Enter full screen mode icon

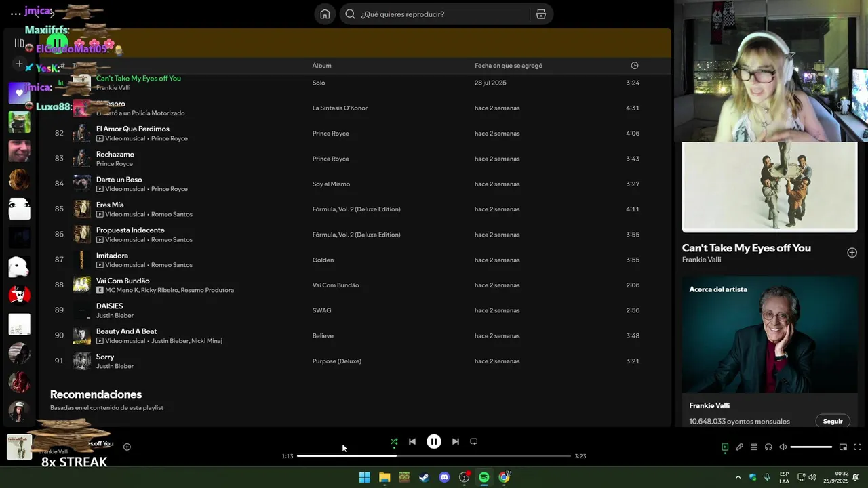(x=857, y=447)
